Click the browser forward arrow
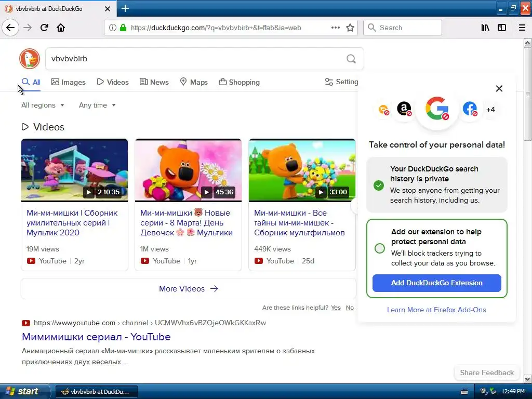532x399 pixels. [28, 28]
